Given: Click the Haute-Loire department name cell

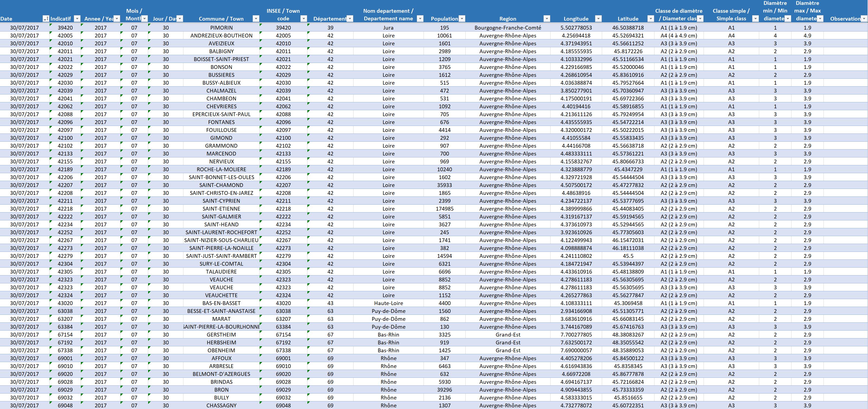Looking at the screenshot, I should click(388, 303).
